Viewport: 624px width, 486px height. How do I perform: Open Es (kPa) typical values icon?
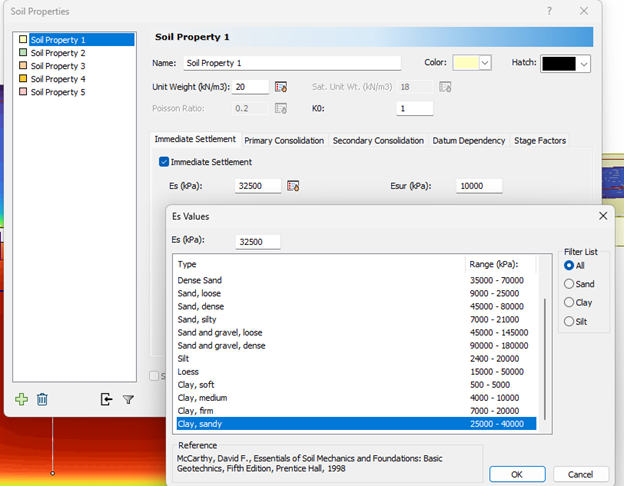293,186
